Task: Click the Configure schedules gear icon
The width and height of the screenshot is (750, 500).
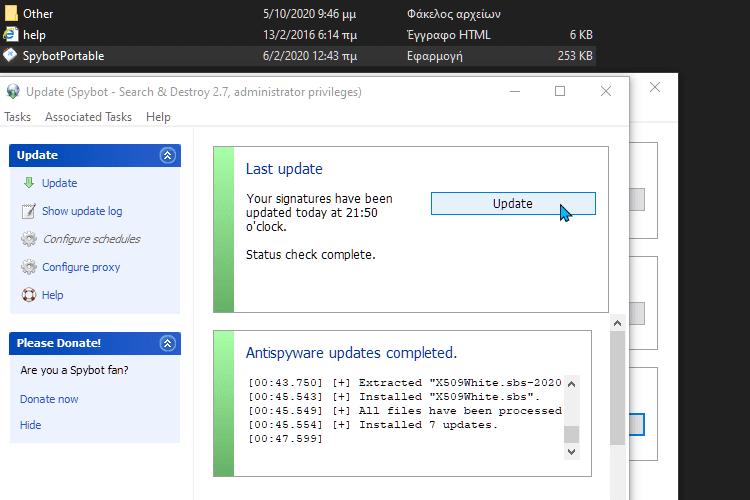Action: [x=29, y=239]
